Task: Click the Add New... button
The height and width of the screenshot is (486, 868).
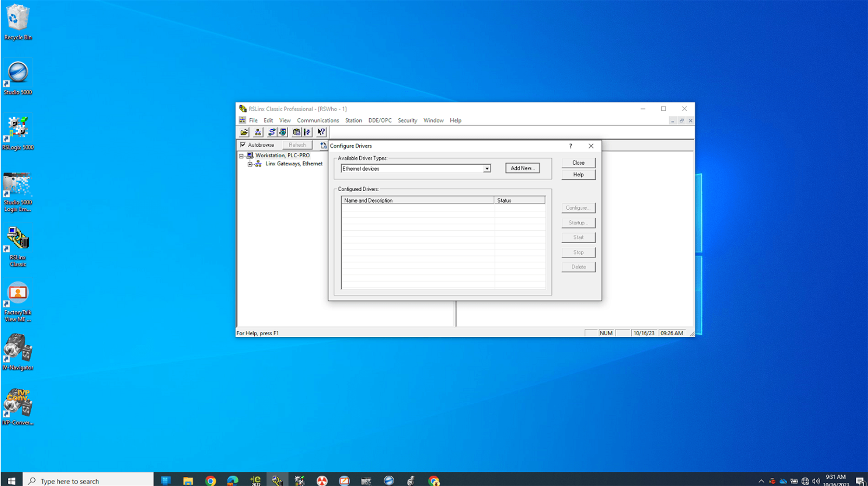Action: (522, 168)
